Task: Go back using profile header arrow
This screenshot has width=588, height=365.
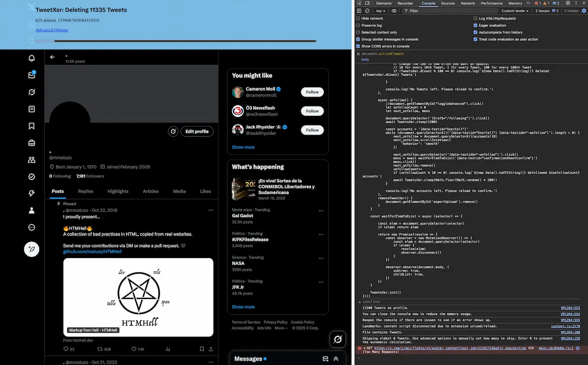Action: 52,57
